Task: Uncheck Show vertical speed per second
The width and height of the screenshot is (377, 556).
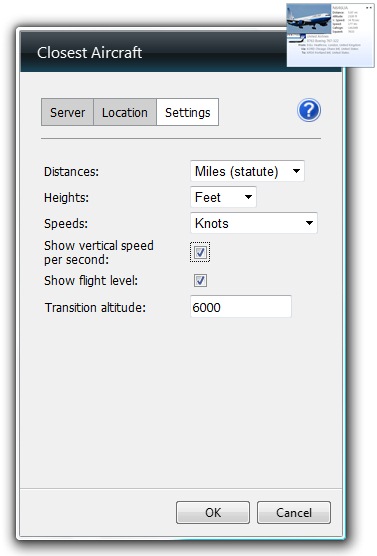Action: coord(200,252)
